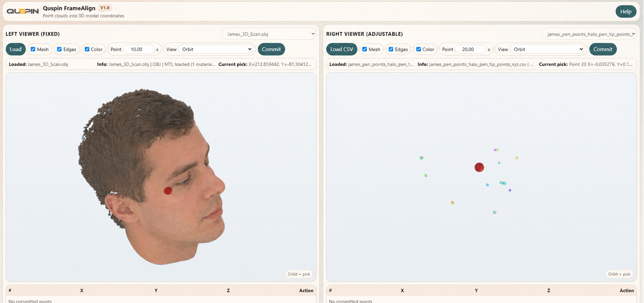Open right viewer View Orbit dropdown
Screen dimensions: 644x303
[x=548, y=49]
